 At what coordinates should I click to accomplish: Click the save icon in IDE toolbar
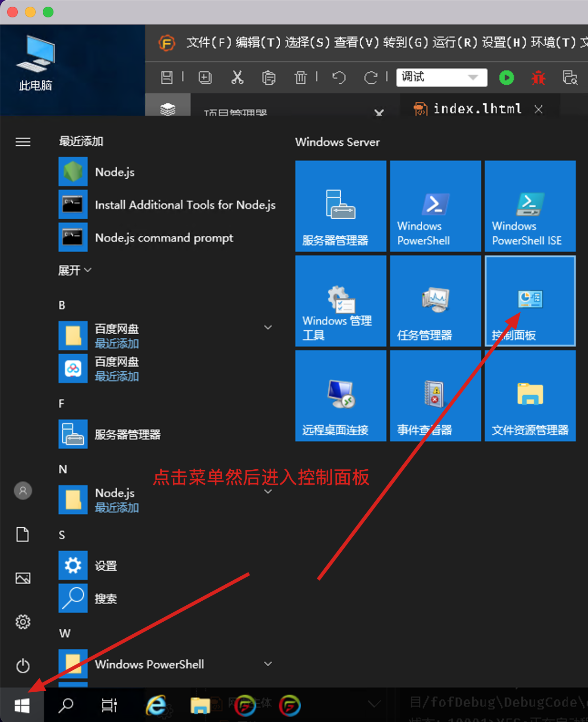(167, 78)
